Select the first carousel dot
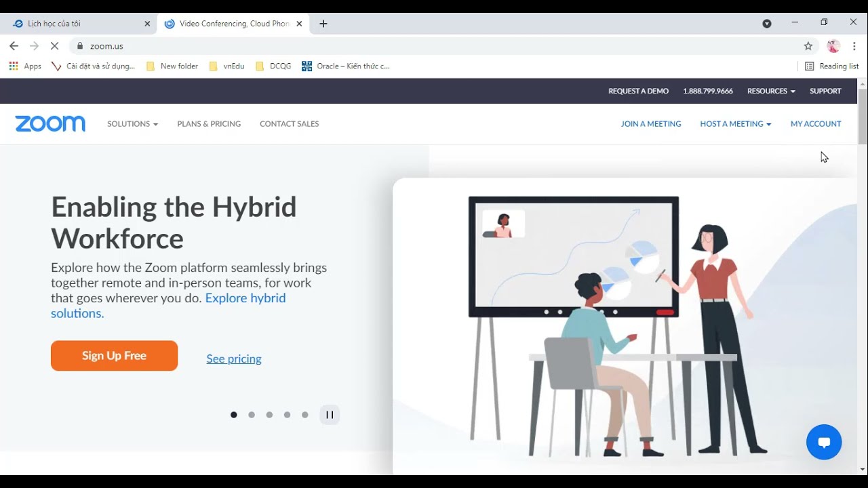The image size is (868, 488). tap(234, 415)
